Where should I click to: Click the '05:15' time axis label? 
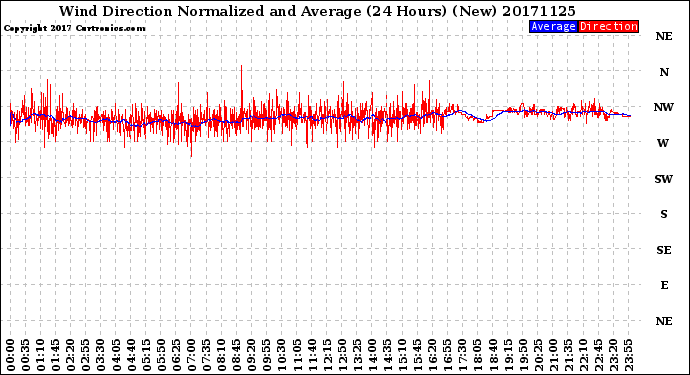tap(146, 355)
